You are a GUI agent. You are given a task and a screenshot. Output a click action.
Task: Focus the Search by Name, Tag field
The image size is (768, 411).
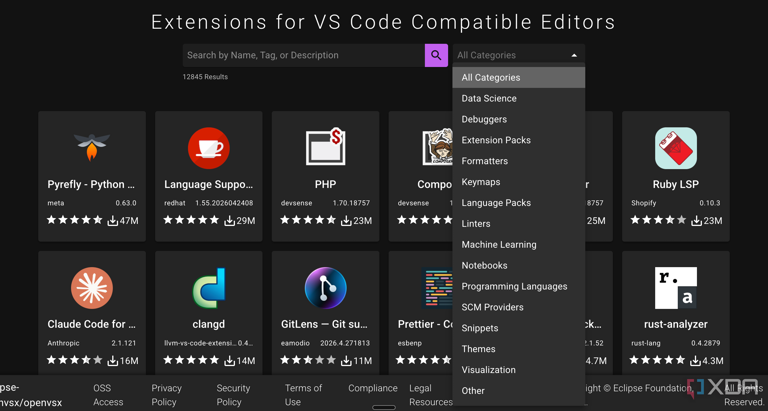[304, 55]
